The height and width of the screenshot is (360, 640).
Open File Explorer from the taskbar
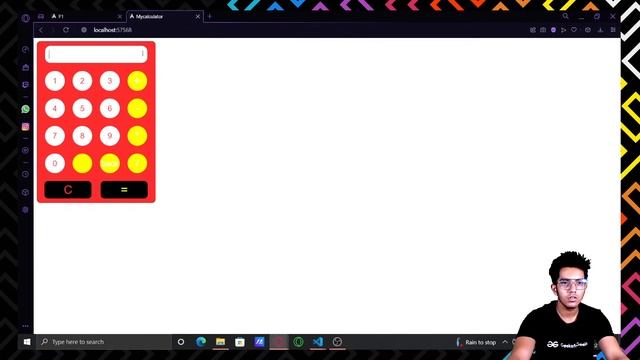pyautogui.click(x=220, y=342)
